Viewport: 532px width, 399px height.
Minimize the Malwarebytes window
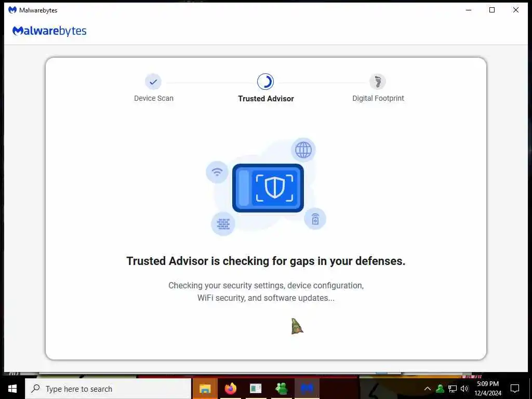coord(469,10)
